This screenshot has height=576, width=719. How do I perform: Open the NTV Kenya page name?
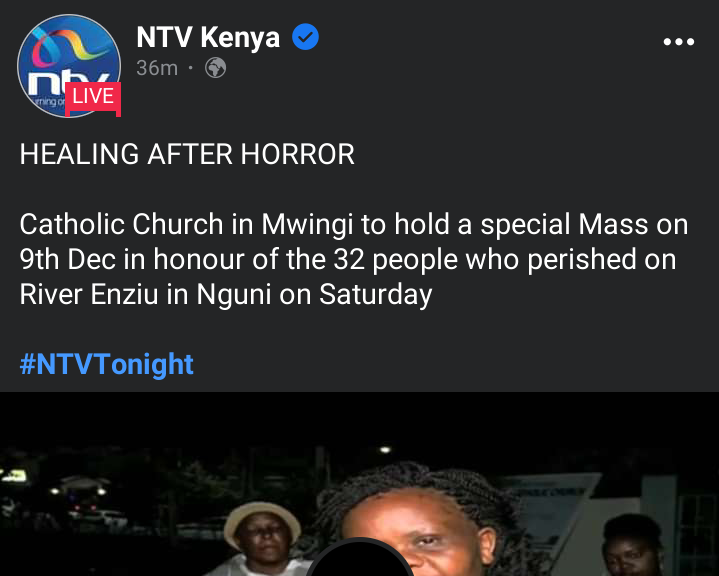[208, 37]
